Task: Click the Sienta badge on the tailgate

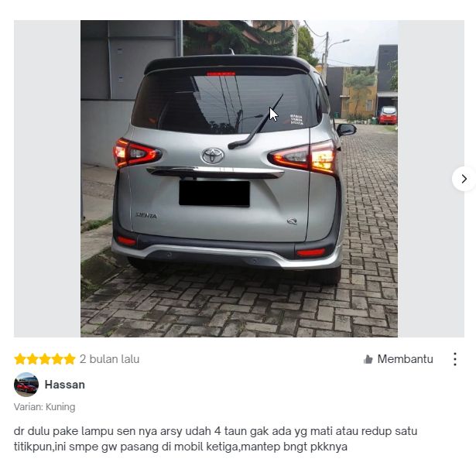Action: (x=146, y=215)
